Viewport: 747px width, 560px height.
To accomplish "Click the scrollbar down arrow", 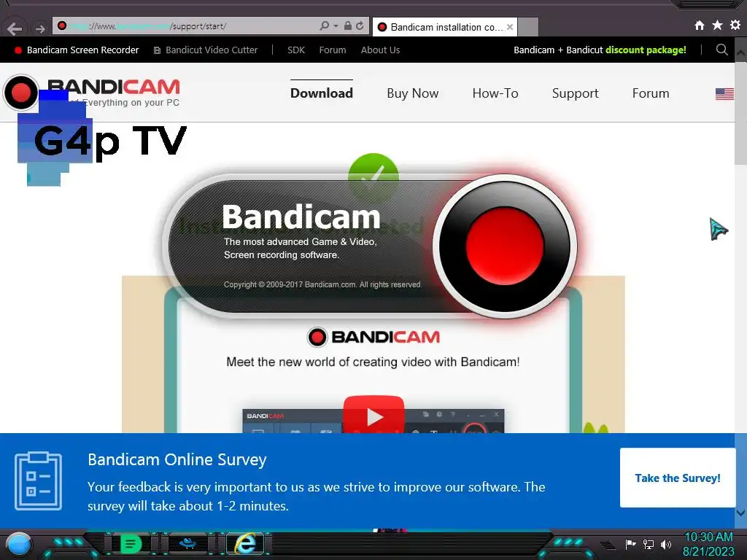I will click(740, 513).
